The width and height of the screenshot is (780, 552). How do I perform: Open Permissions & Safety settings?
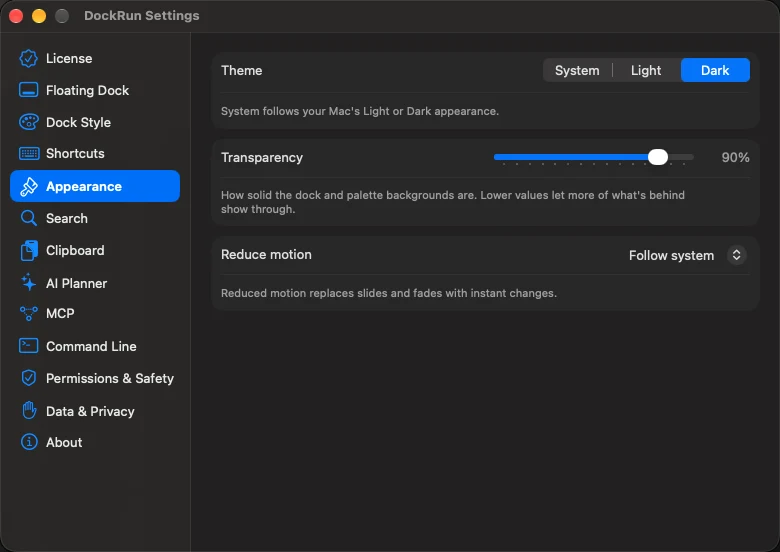click(95, 378)
